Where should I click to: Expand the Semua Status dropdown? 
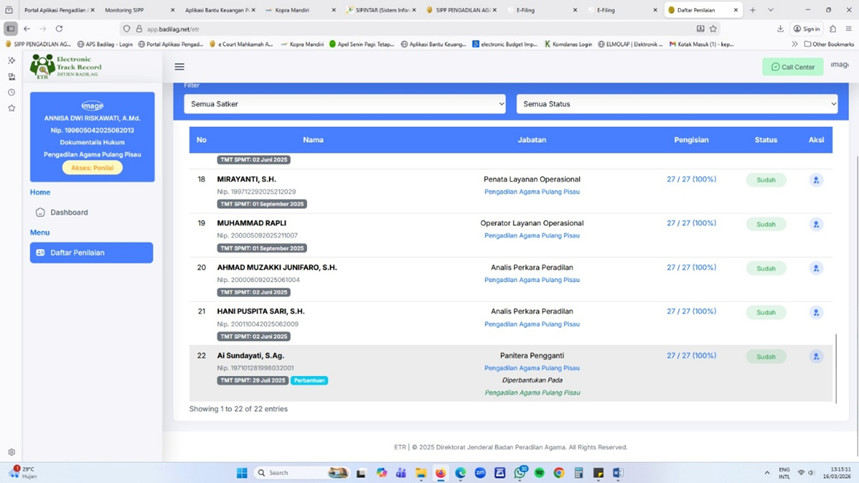tap(677, 104)
